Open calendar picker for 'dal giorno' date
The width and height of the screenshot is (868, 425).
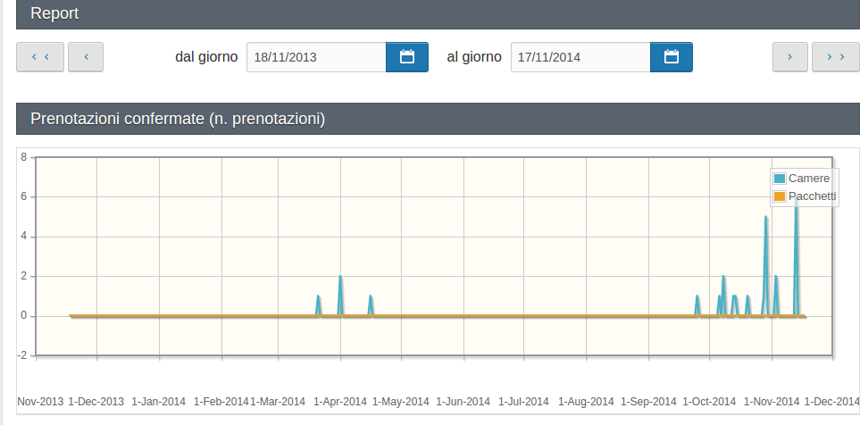click(x=407, y=57)
